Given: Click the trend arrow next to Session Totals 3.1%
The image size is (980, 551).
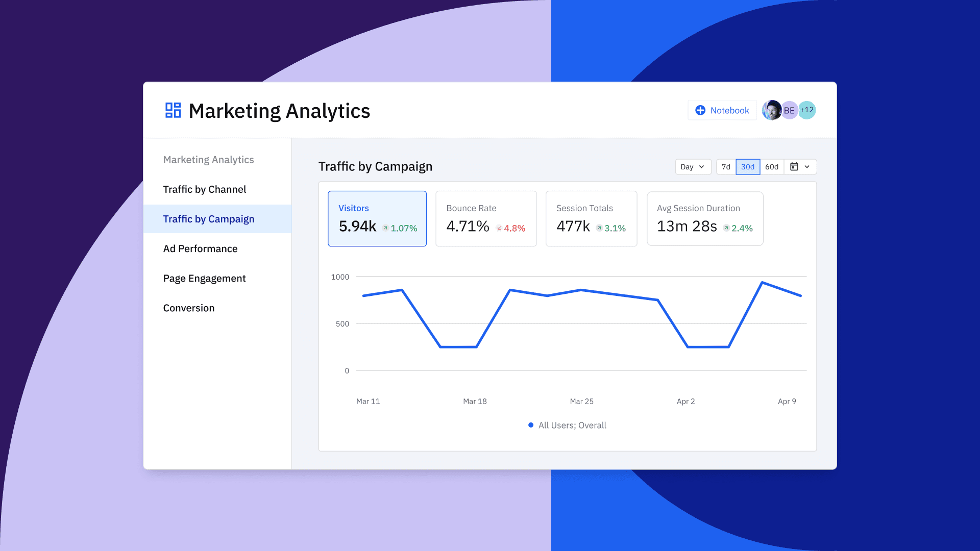Looking at the screenshot, I should 599,229.
